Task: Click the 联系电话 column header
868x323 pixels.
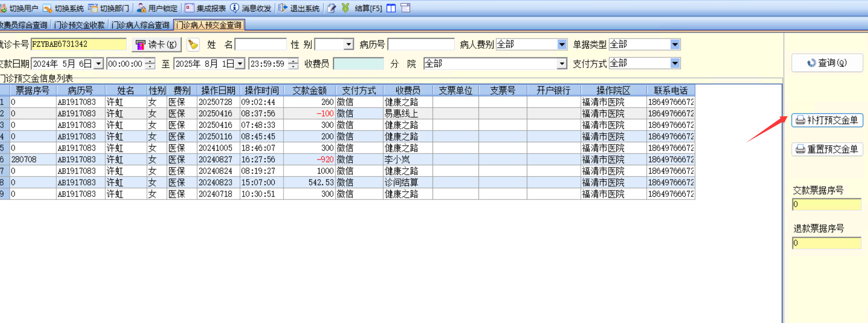Action: coord(671,90)
